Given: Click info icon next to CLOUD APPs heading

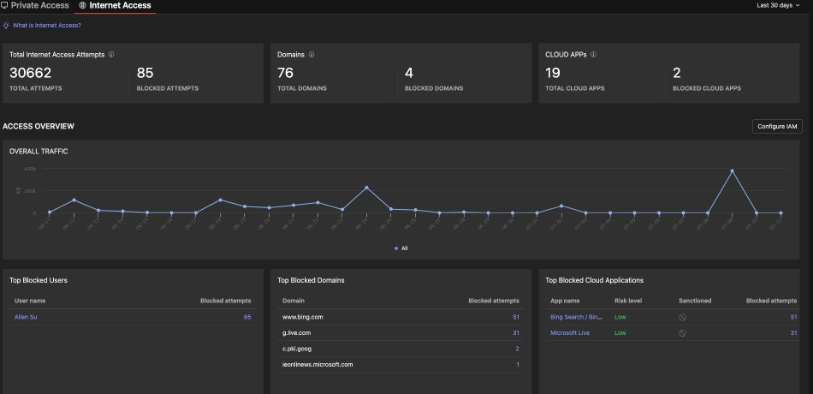Looking at the screenshot, I should point(594,54).
